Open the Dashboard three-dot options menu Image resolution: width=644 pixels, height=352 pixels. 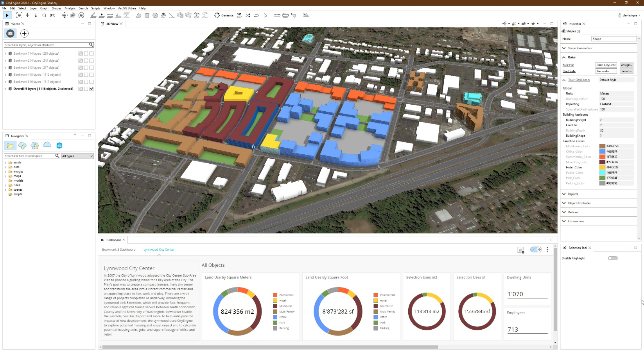(x=547, y=250)
